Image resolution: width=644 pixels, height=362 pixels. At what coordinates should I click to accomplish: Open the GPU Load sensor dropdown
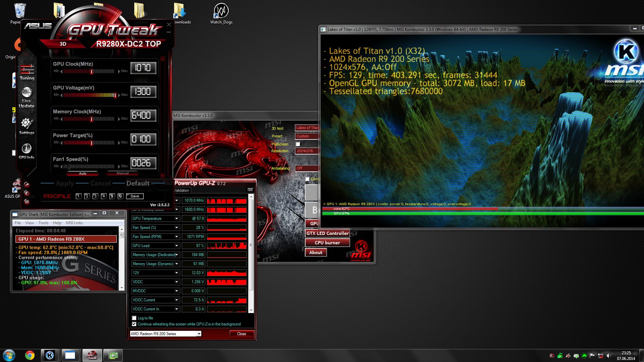(177, 246)
